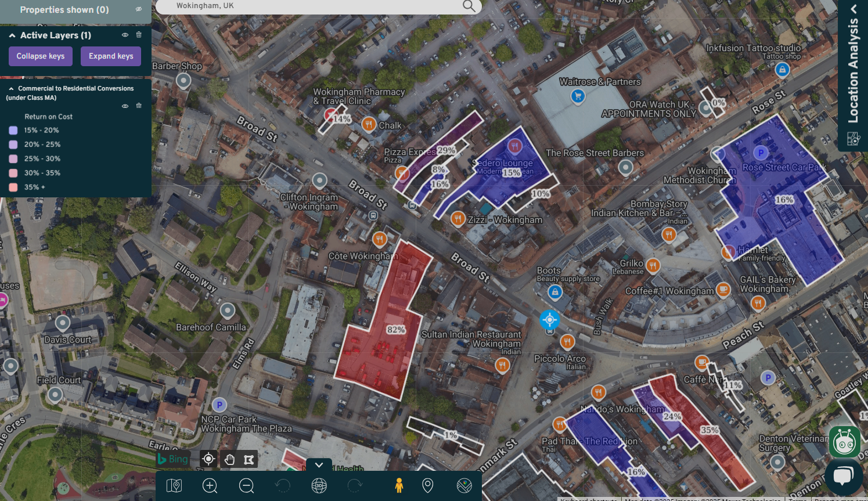The width and height of the screenshot is (868, 501).
Task: Click the Grilko Lebanese restaurant marker
Action: tap(653, 265)
